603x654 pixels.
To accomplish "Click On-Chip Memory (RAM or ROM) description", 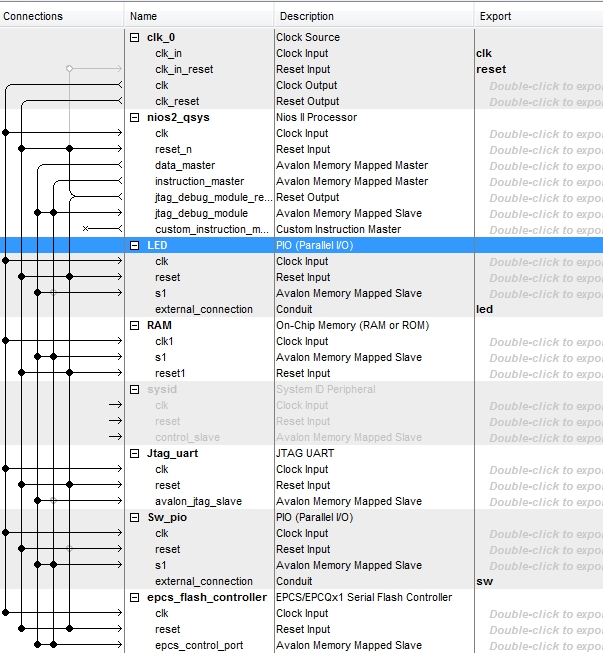I will tap(352, 325).
